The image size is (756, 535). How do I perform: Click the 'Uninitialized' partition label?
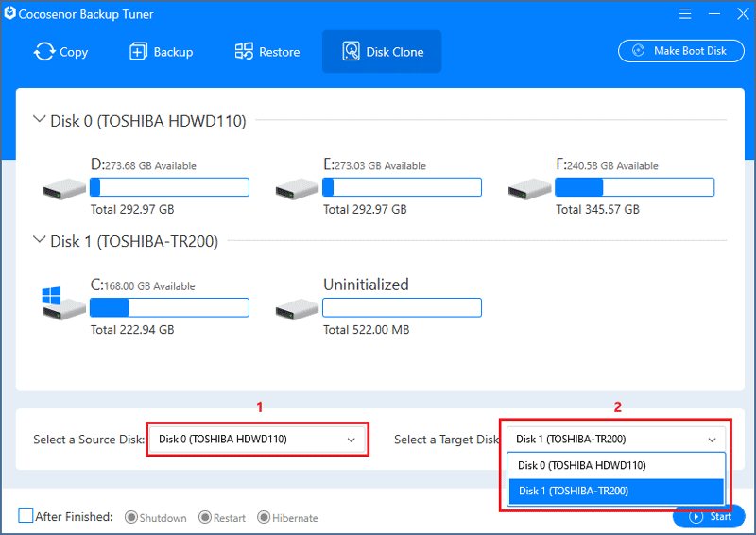(366, 285)
